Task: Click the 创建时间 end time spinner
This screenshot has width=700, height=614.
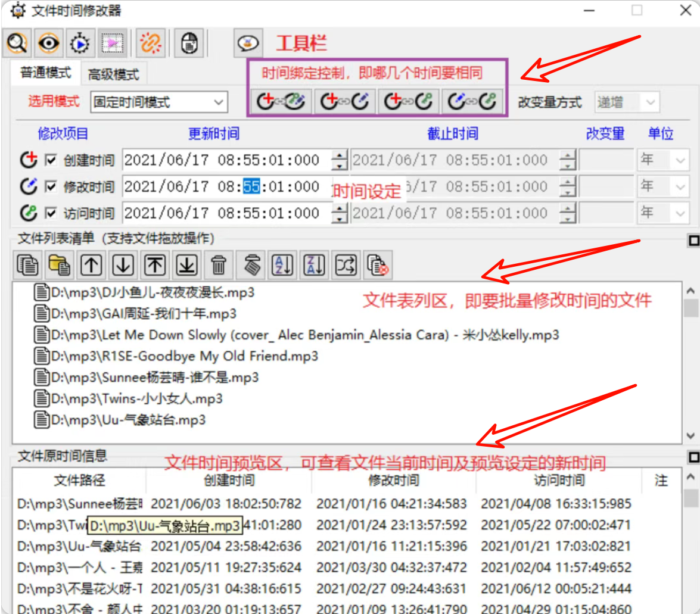Action: click(568, 160)
